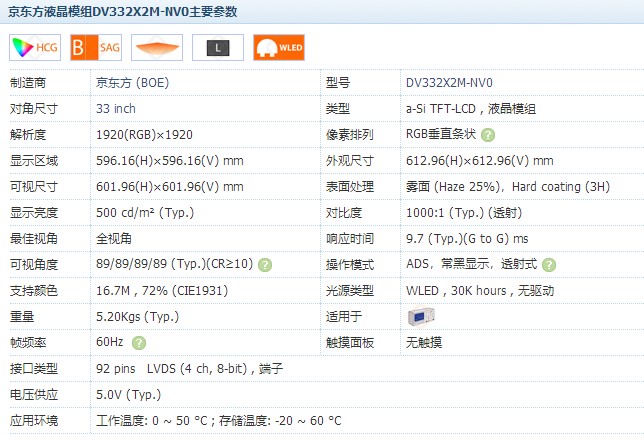This screenshot has width=644, height=440.
Task: Click the 支持颜色 row label
Action: (34, 291)
